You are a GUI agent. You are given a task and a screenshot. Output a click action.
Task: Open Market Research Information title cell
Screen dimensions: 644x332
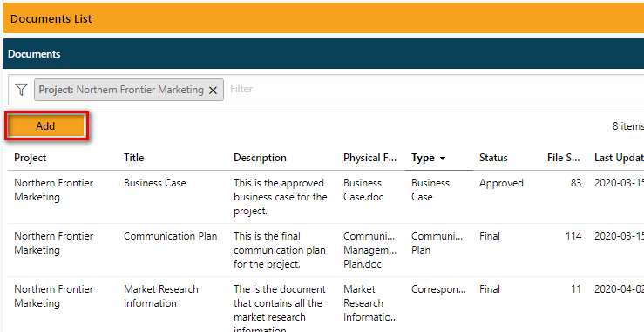click(x=161, y=296)
